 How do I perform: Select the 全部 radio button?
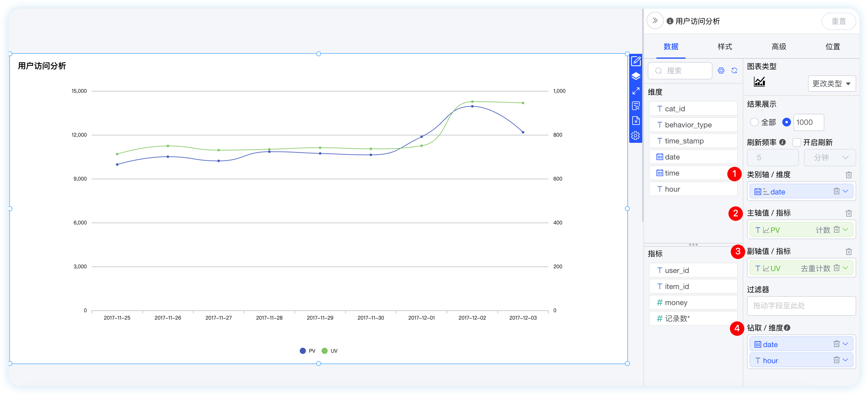coord(754,122)
